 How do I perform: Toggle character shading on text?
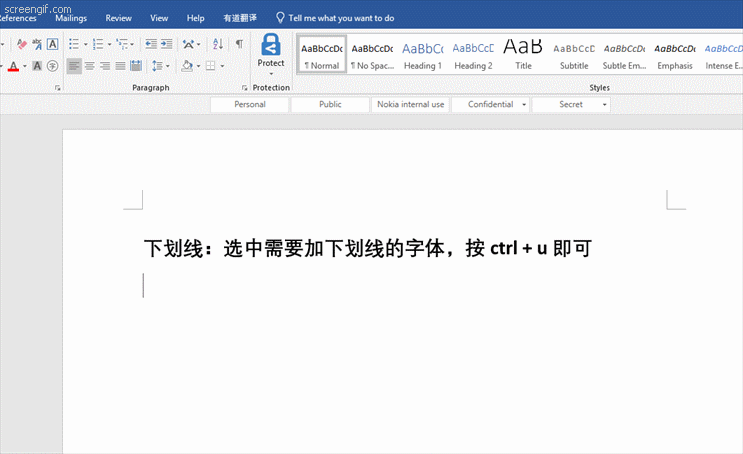(37, 66)
